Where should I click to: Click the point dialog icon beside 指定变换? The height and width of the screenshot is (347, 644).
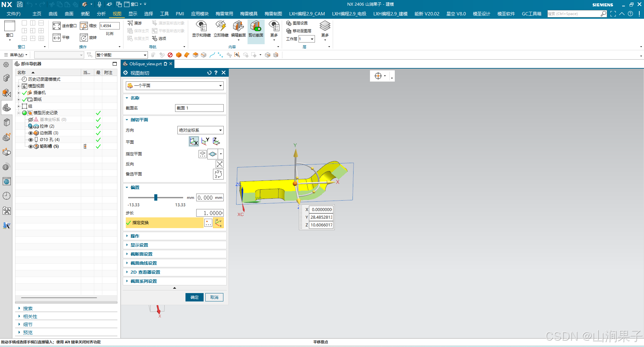point(208,223)
